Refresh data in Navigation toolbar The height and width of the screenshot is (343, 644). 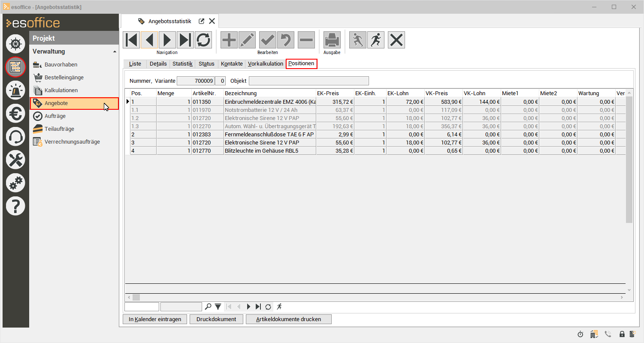tap(203, 40)
